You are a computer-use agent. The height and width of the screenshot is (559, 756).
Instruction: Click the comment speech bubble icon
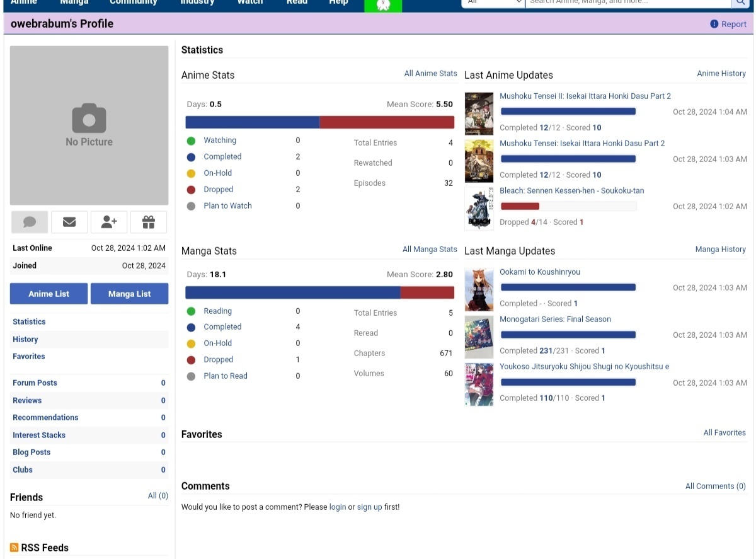30,222
